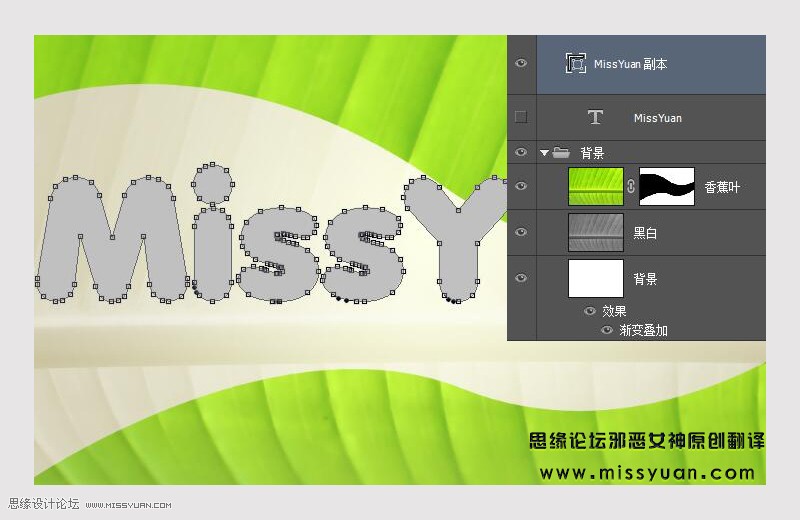Collapse the 背景 group triangle
The image size is (800, 520).
[x=544, y=153]
